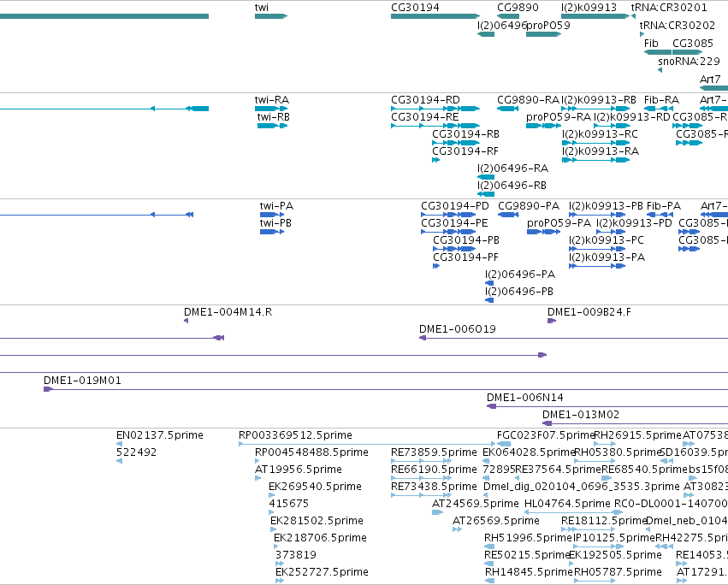Select the l(2)k09913-RA transcript label

[x=601, y=151]
